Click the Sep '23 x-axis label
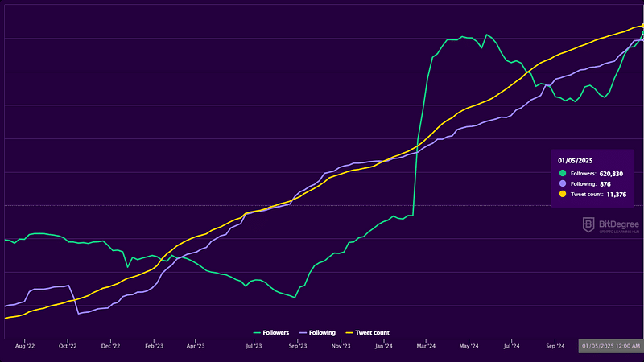 coord(297,346)
